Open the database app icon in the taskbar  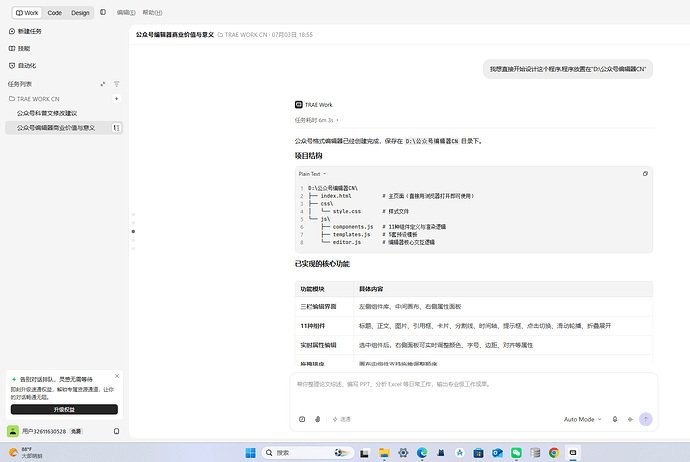click(535, 453)
